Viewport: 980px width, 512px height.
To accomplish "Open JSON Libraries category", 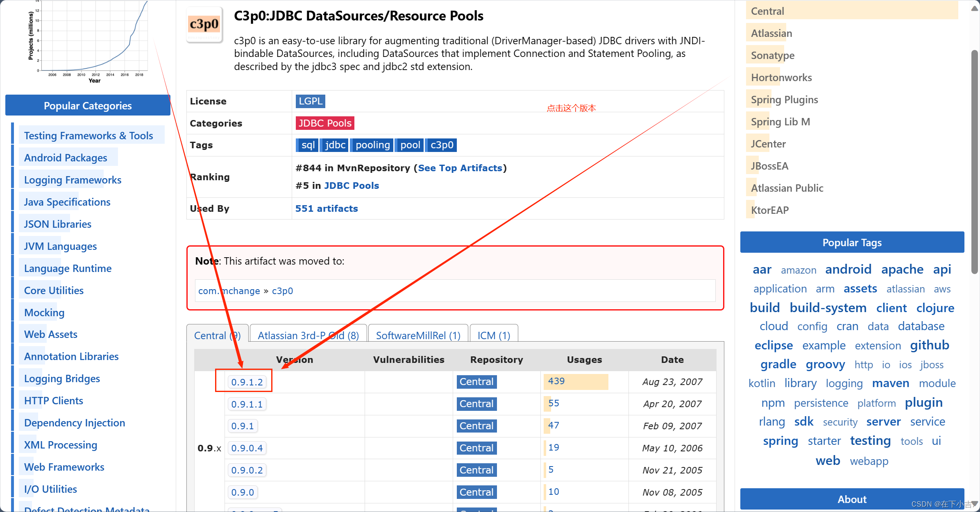I will [57, 224].
